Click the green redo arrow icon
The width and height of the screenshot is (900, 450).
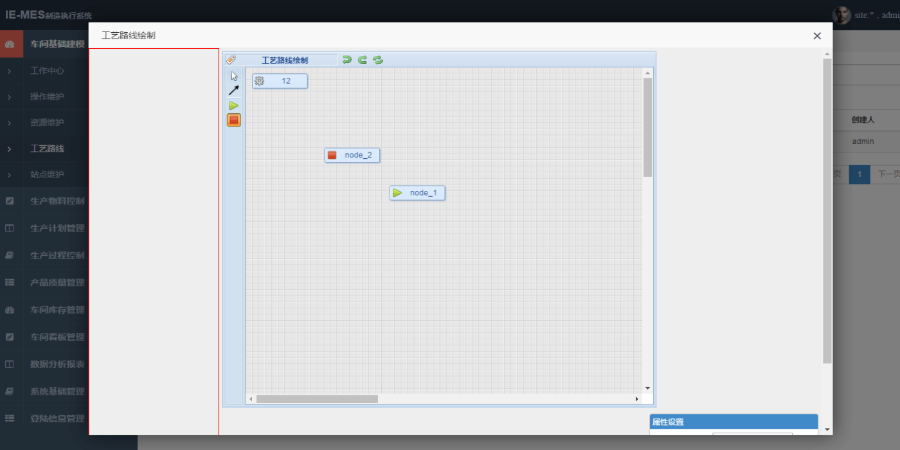tap(362, 60)
